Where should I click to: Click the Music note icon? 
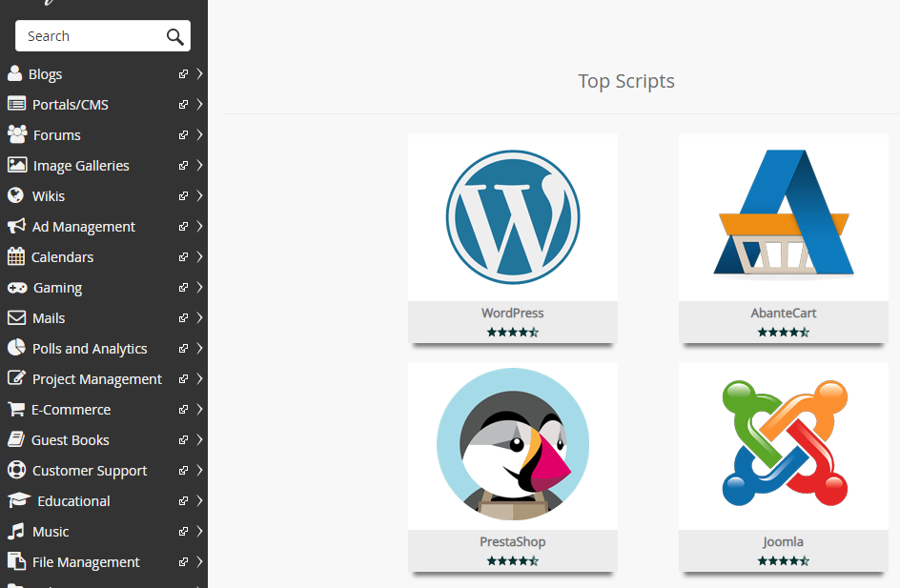pyautogui.click(x=15, y=531)
